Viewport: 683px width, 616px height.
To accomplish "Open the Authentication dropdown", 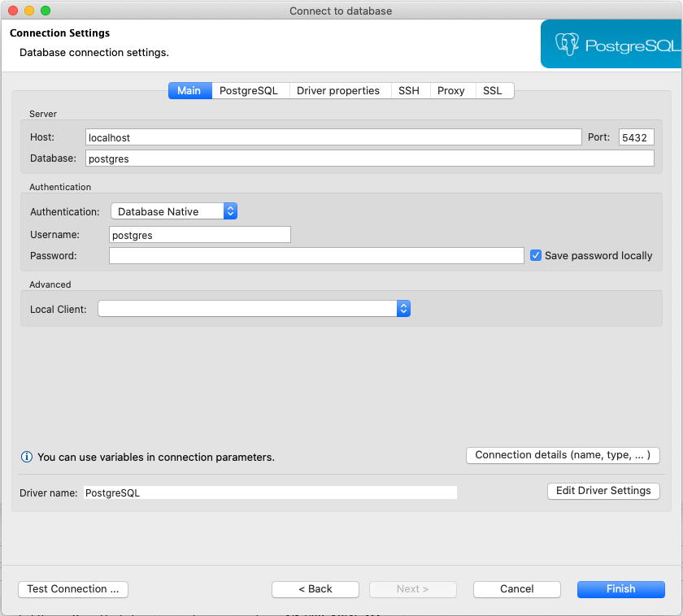I will tap(174, 211).
